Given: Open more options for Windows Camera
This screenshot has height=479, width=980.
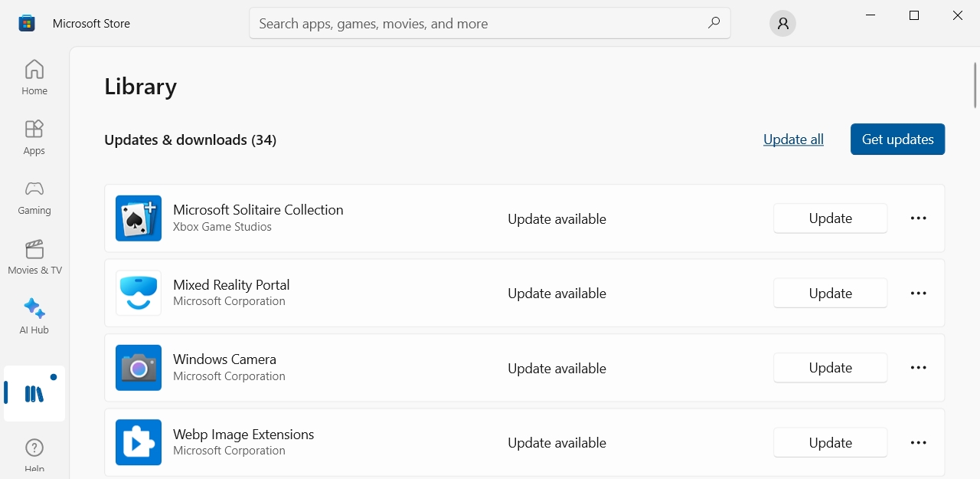Looking at the screenshot, I should point(919,368).
